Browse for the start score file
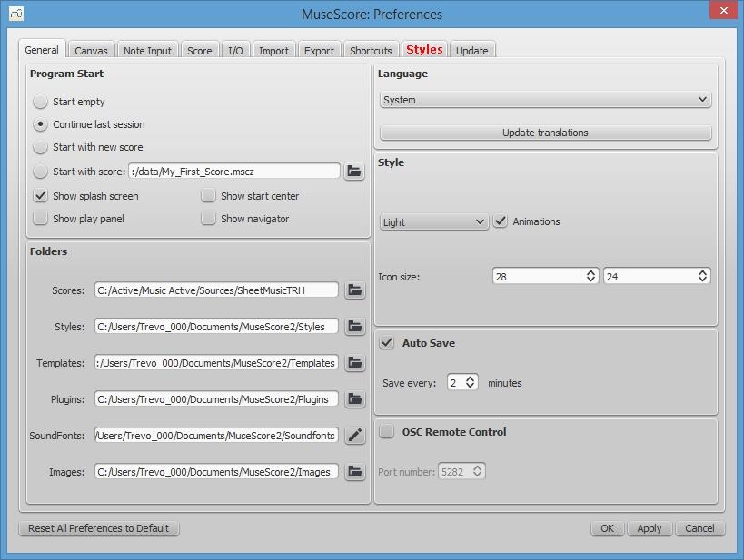Screen dimensions: 744x560 pyautogui.click(x=354, y=172)
